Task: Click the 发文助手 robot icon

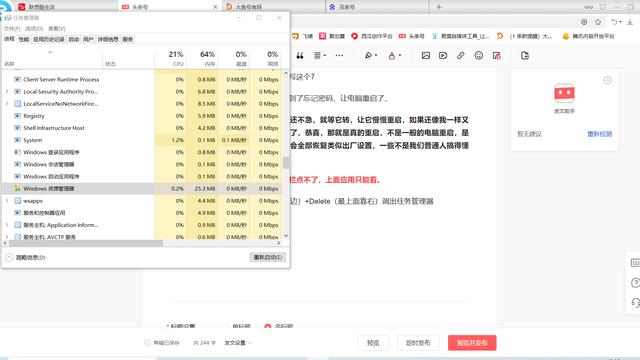Action: [564, 93]
